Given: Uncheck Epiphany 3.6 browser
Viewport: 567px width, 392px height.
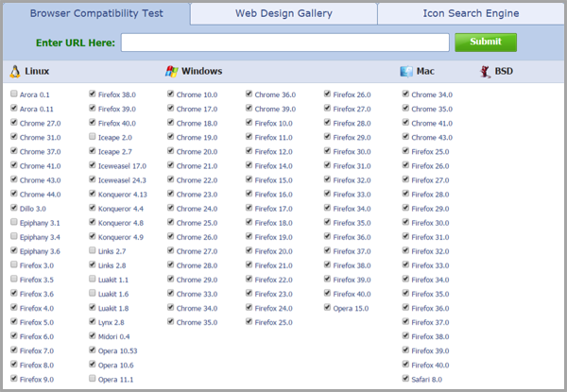Looking at the screenshot, I should tap(14, 250).
